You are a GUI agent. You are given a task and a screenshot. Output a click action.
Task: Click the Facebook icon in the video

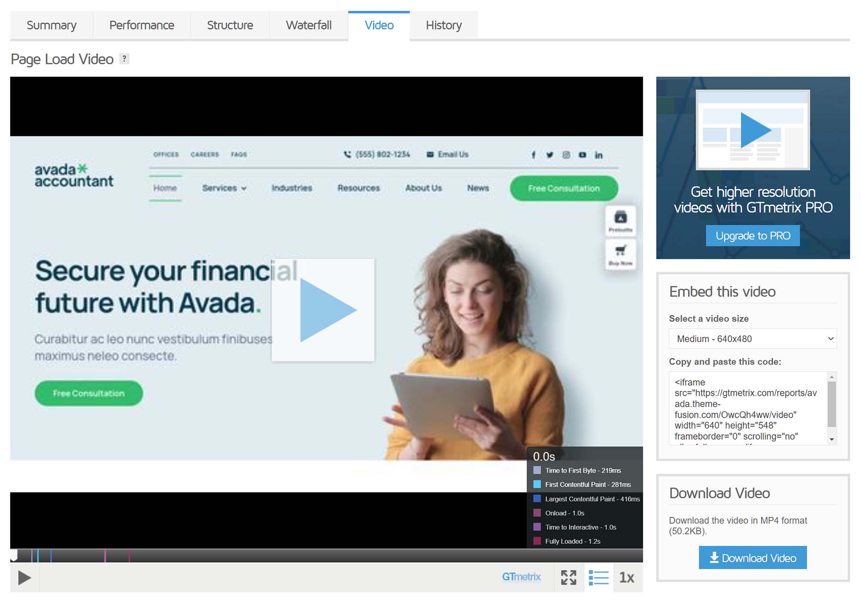533,155
